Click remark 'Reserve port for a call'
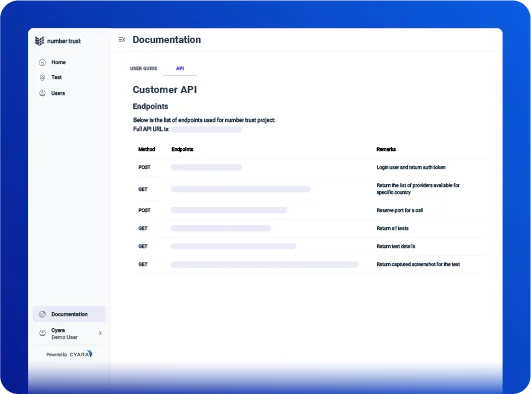 [400, 210]
